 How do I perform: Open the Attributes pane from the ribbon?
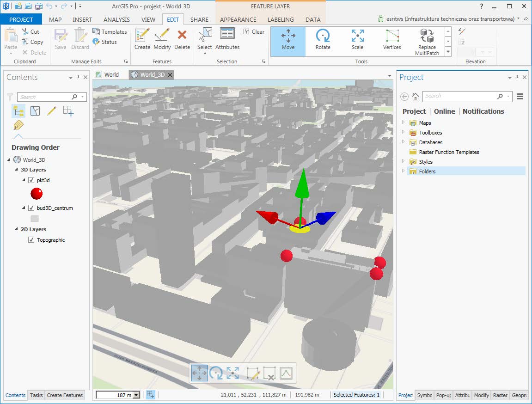coord(227,39)
